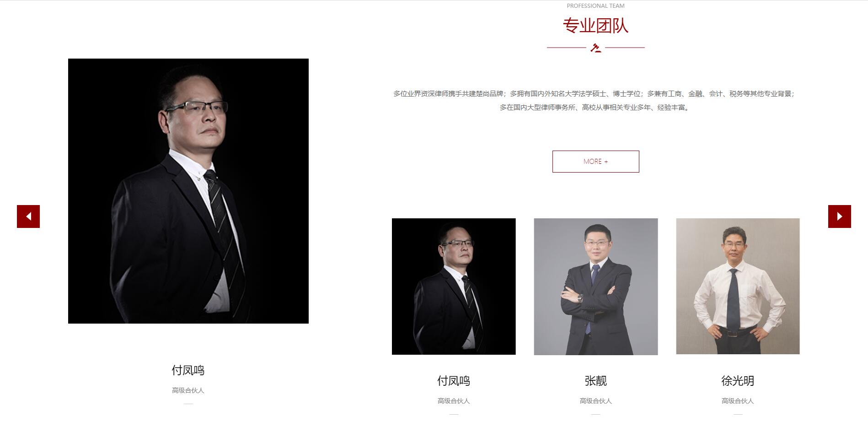868x422 pixels.
Task: Click the team description paragraph starting 多位业界
Action: tap(595, 101)
